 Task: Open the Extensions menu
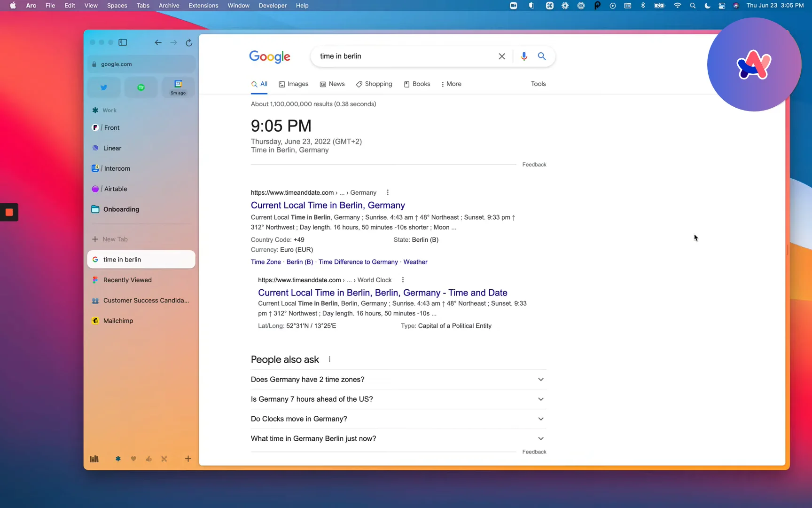coord(203,6)
